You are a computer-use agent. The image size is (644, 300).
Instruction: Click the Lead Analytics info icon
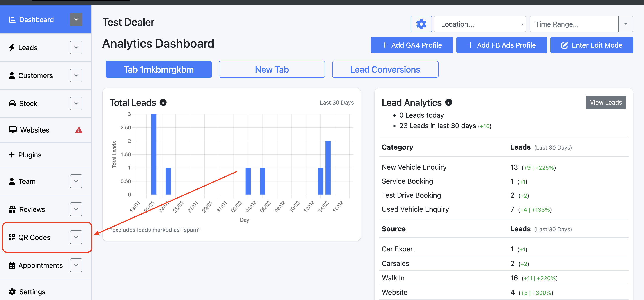click(449, 102)
